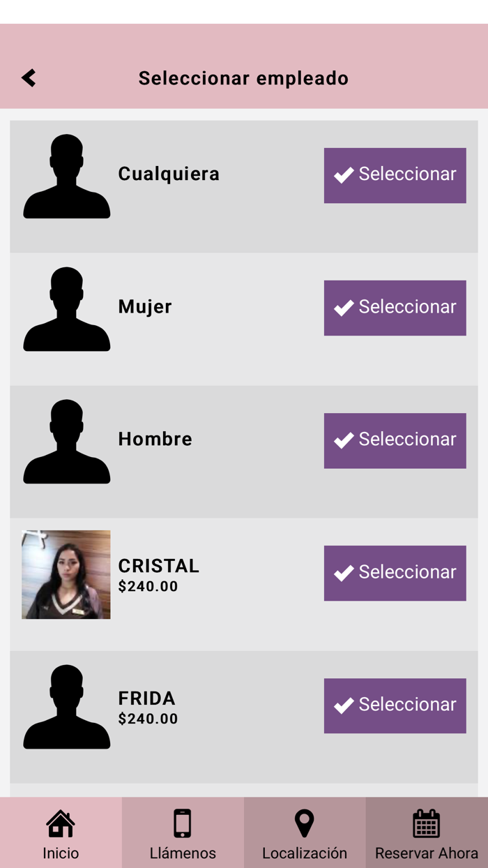
Task: Tap the Cualquiera silhouette avatar
Action: (x=66, y=177)
